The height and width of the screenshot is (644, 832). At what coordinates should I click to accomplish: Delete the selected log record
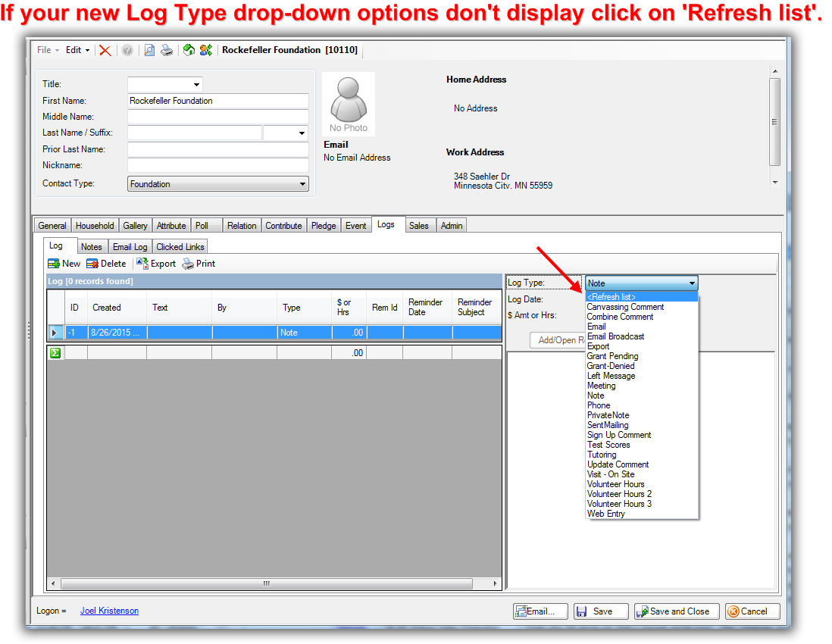coord(106,264)
